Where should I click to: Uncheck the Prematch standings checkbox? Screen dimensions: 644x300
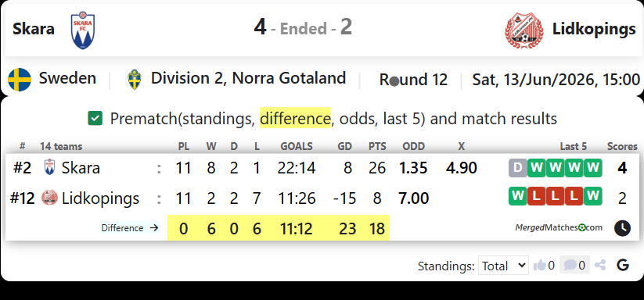tap(95, 119)
